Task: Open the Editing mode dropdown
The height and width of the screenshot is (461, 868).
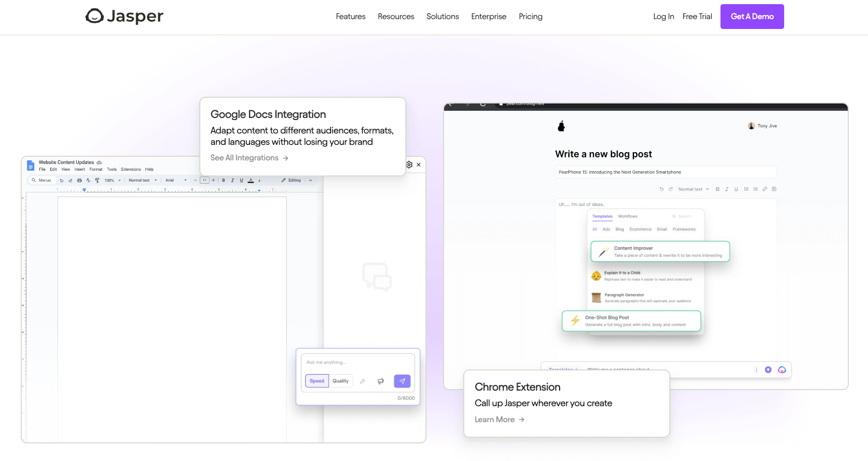Action: tap(291, 180)
